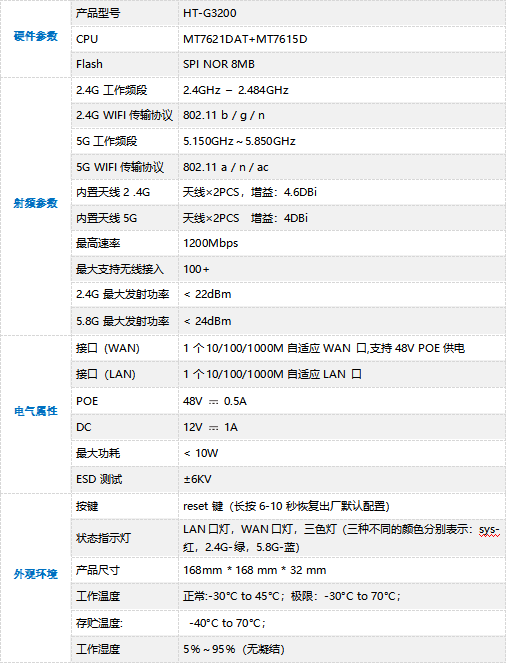Click the 5G WIFI 传输协议 label
This screenshot has width=507, height=664.
click(x=120, y=167)
